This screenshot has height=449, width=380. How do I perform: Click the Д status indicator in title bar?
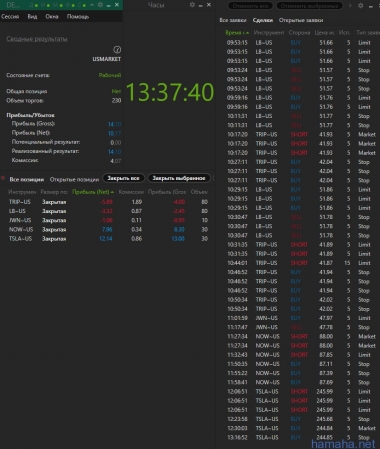33,5
